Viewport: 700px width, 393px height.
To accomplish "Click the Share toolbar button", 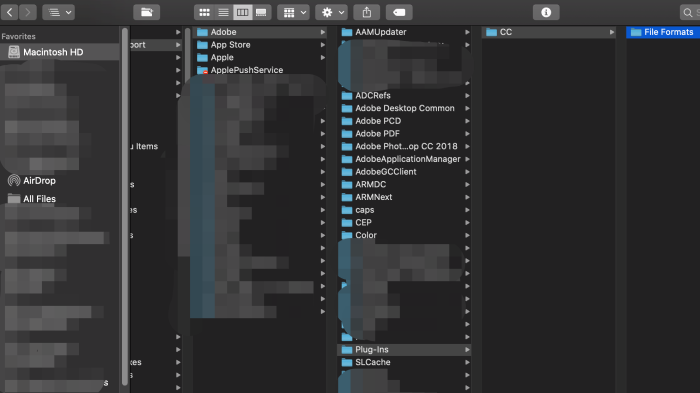I will click(367, 12).
